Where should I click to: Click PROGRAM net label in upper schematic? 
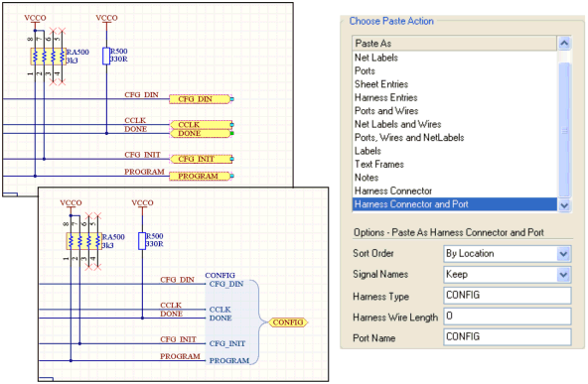tap(144, 172)
